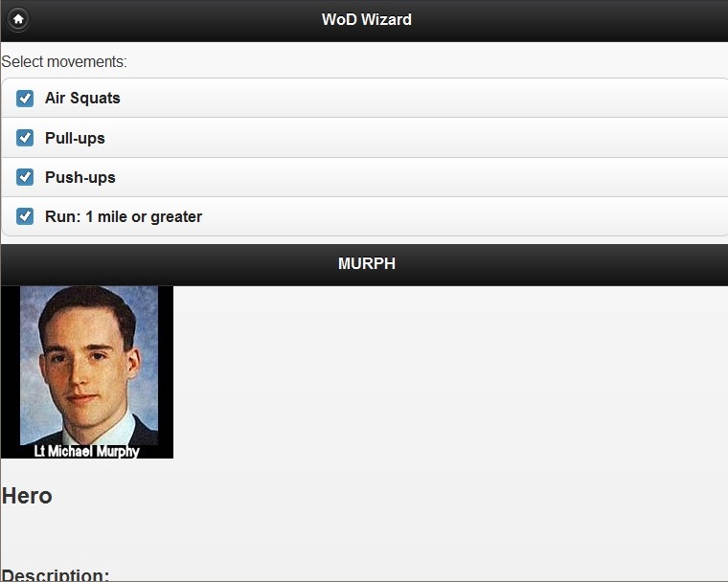Image resolution: width=728 pixels, height=582 pixels.
Task: Uncheck the Push-ups checkbox
Action: pos(365,177)
